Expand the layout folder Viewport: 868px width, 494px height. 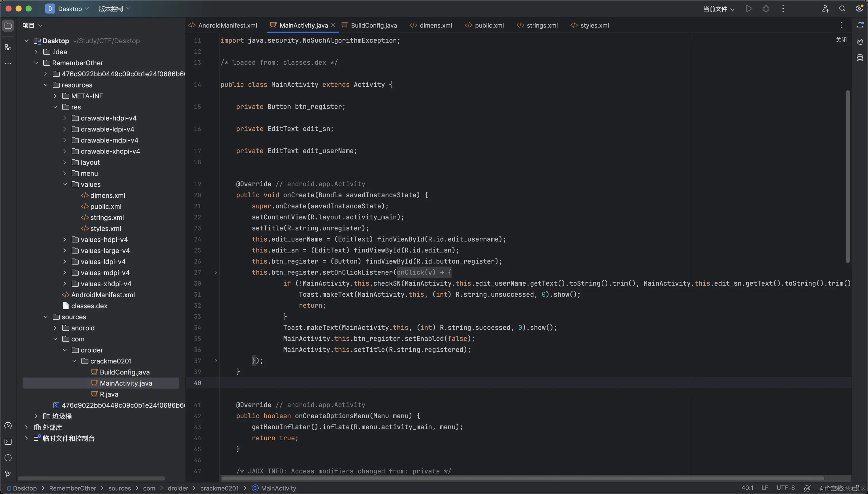[x=65, y=162]
